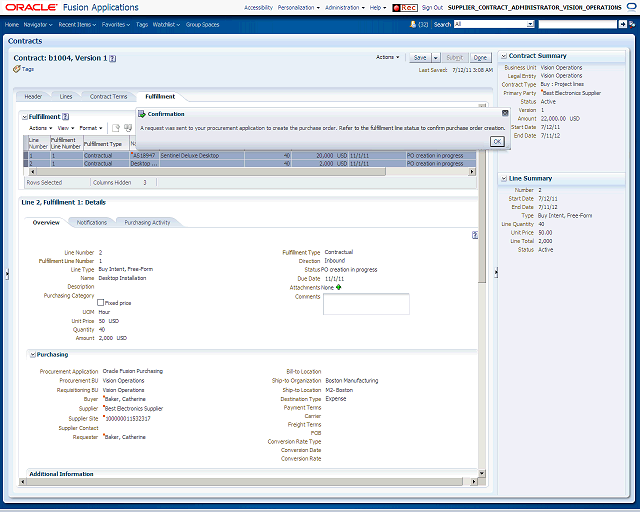
Task: Open the Personalization menu
Action: (299, 8)
